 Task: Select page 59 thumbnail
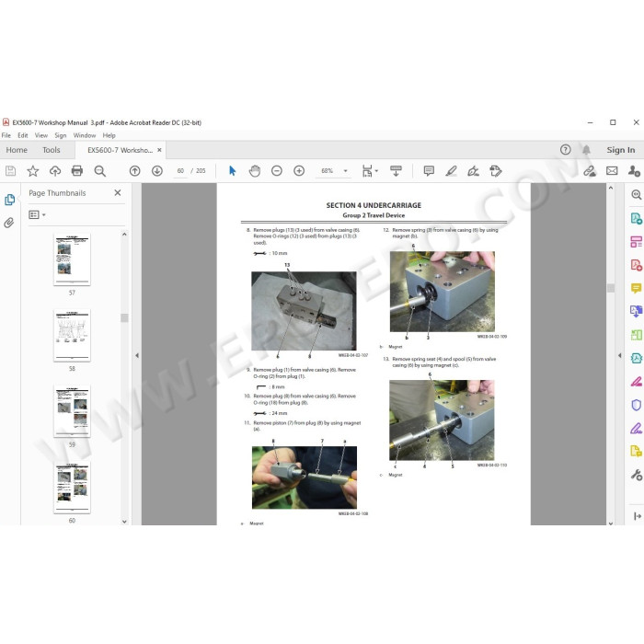tap(72, 411)
